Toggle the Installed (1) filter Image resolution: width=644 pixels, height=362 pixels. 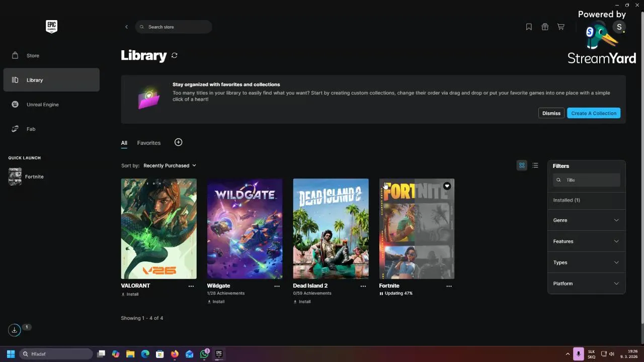point(567,200)
